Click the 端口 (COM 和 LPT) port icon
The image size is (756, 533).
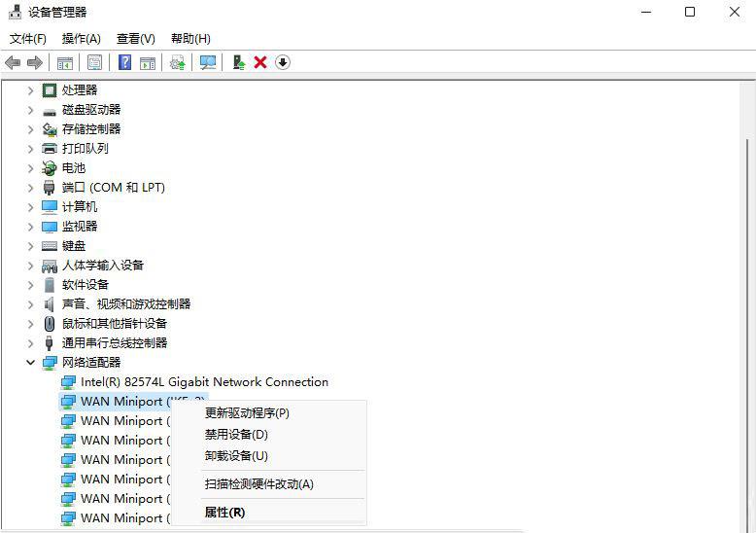click(50, 188)
